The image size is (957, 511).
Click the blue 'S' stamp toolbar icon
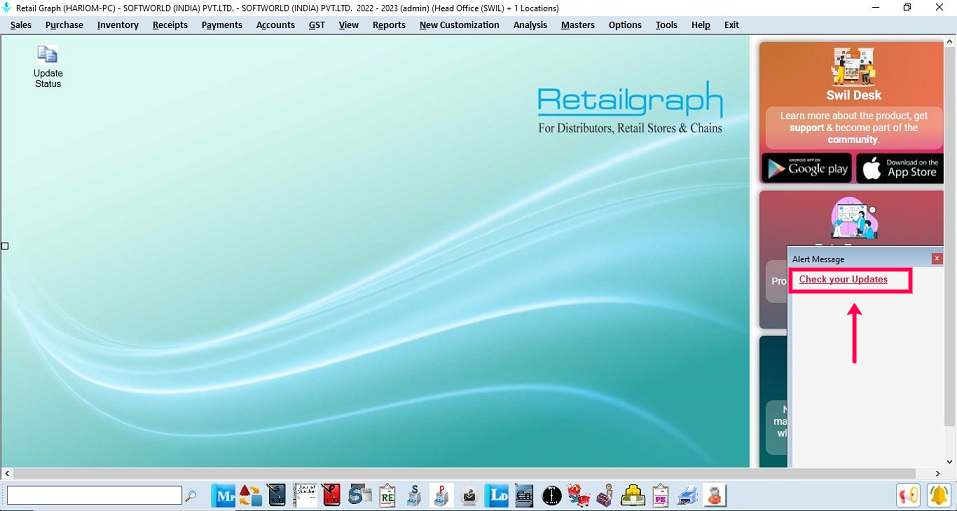pos(414,495)
